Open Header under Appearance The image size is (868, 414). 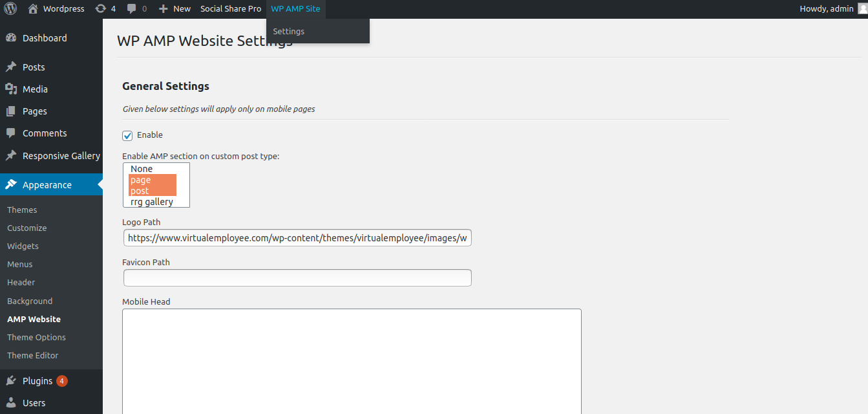pyautogui.click(x=21, y=282)
